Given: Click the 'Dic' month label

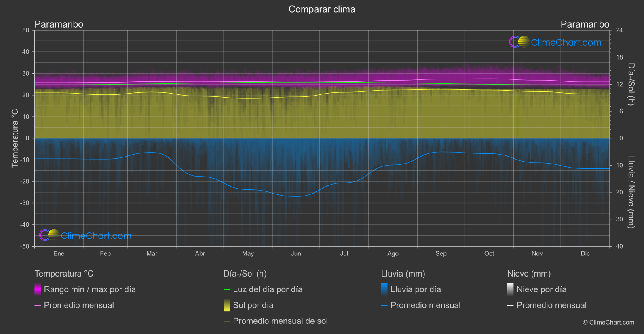Looking at the screenshot, I should point(585,253).
